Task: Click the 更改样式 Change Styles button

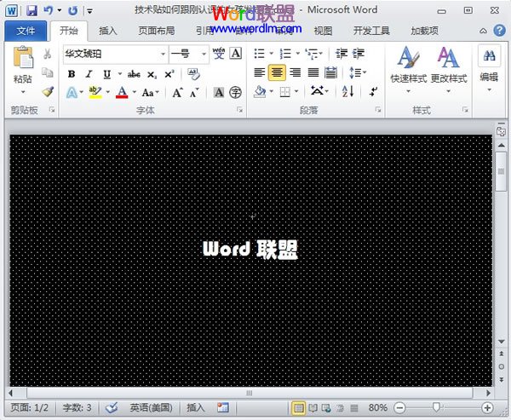Action: (449, 70)
